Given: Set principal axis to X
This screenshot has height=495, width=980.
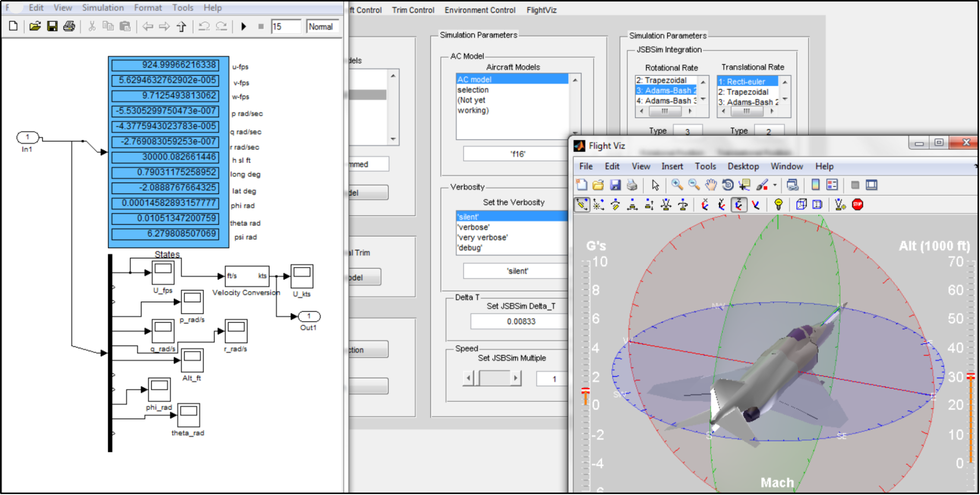Looking at the screenshot, I should click(705, 205).
